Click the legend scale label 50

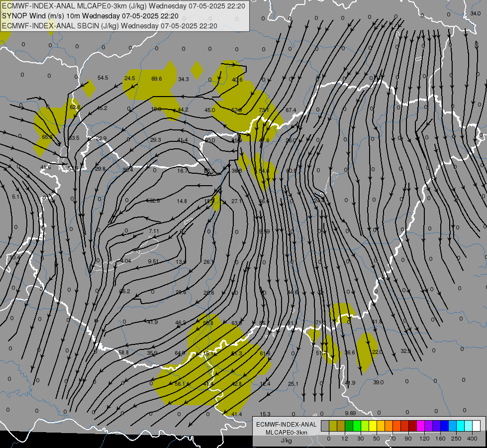(x=377, y=439)
